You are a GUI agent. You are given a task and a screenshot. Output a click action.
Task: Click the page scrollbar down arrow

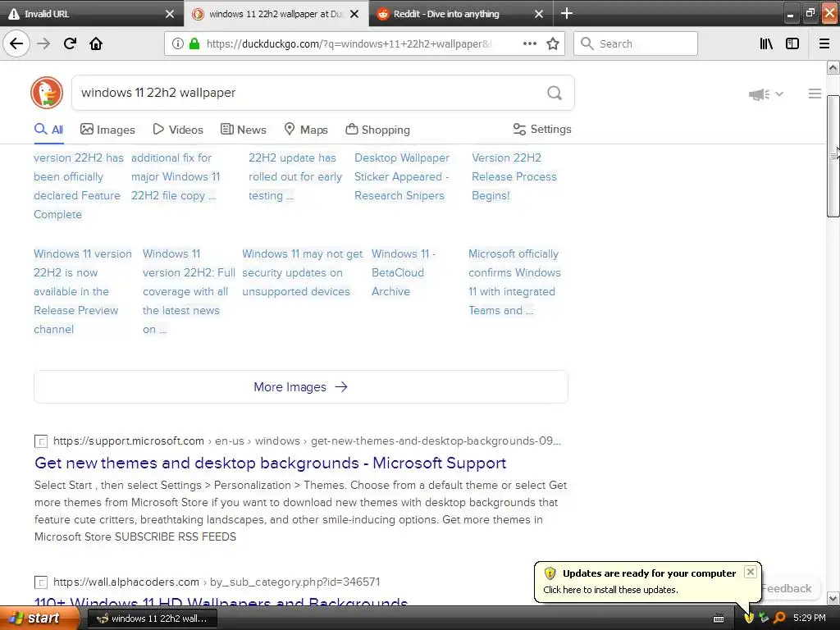tap(833, 598)
